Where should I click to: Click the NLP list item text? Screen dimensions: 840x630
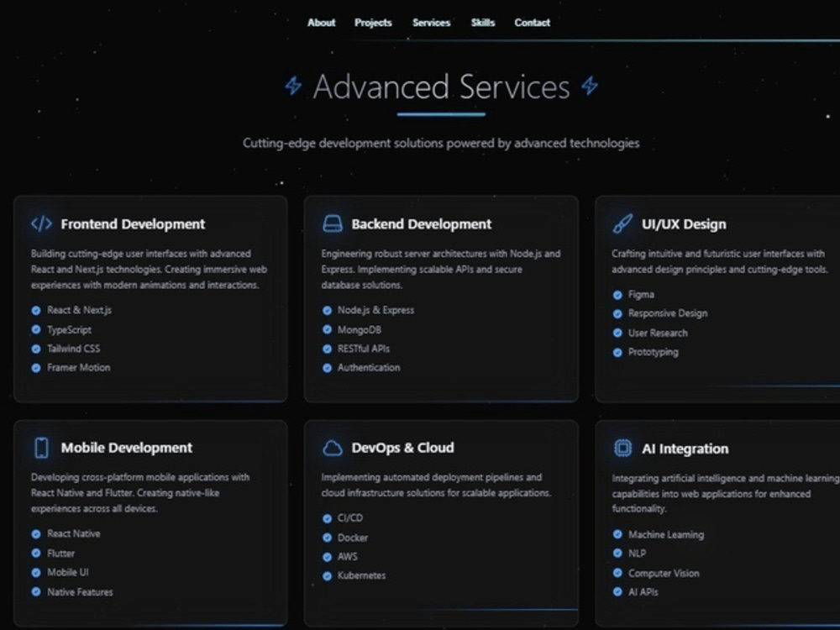637,554
